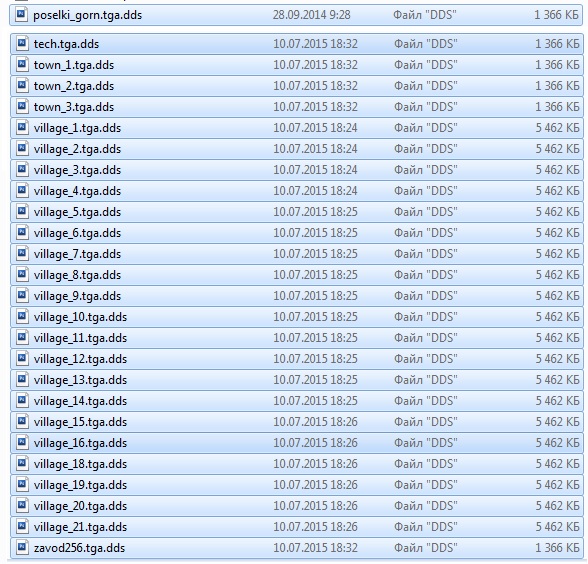Screen dimensions: 588x564
Task: Click the 5 462 КБ size of village_1.tga.dds
Action: [557, 128]
